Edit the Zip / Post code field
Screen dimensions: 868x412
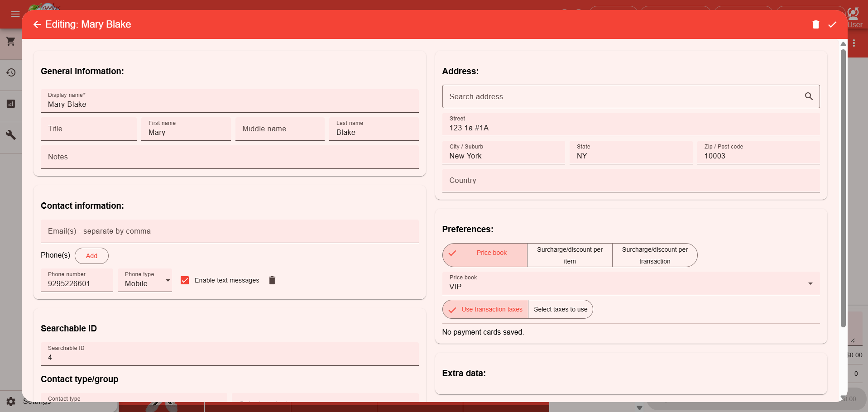pos(758,153)
